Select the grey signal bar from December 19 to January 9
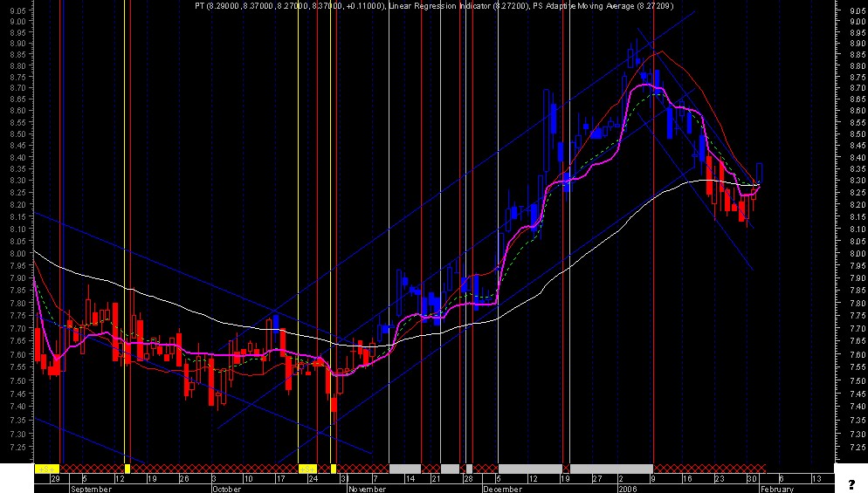 pyautogui.click(x=611, y=469)
